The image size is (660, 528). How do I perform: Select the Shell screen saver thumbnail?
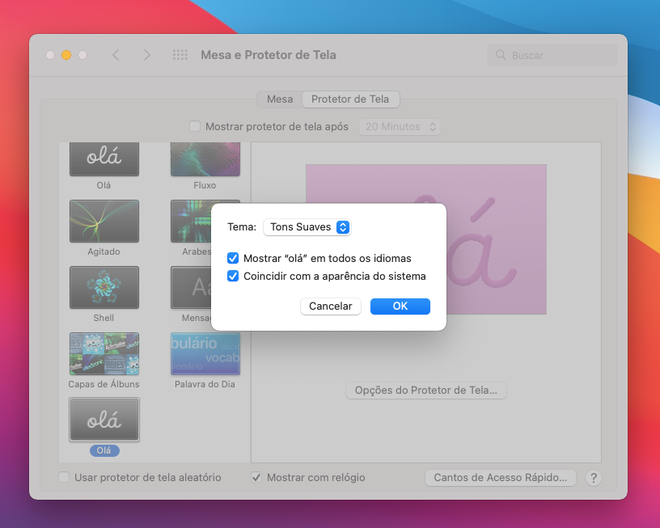point(104,288)
